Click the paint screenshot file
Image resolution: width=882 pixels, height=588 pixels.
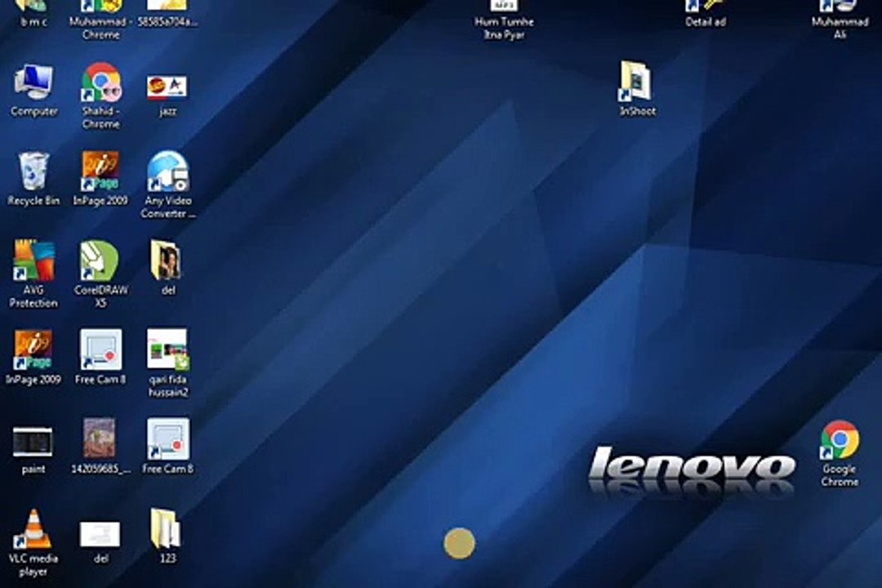click(x=33, y=450)
